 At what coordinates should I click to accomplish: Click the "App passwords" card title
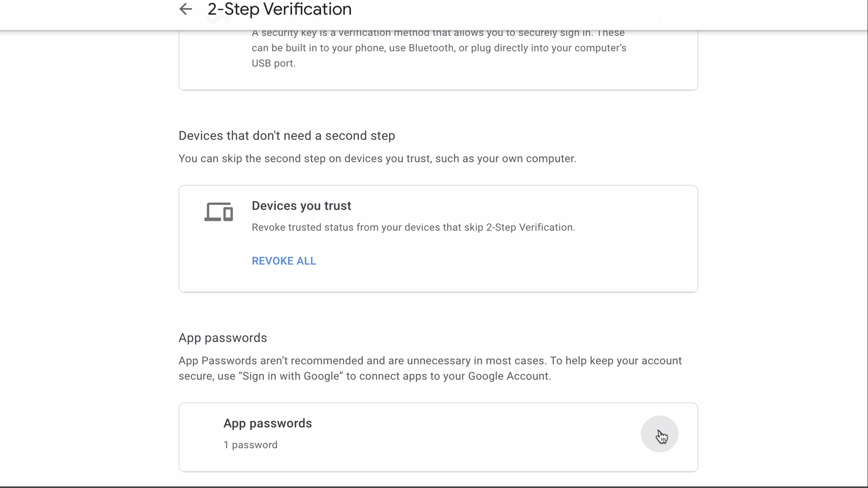coord(267,423)
